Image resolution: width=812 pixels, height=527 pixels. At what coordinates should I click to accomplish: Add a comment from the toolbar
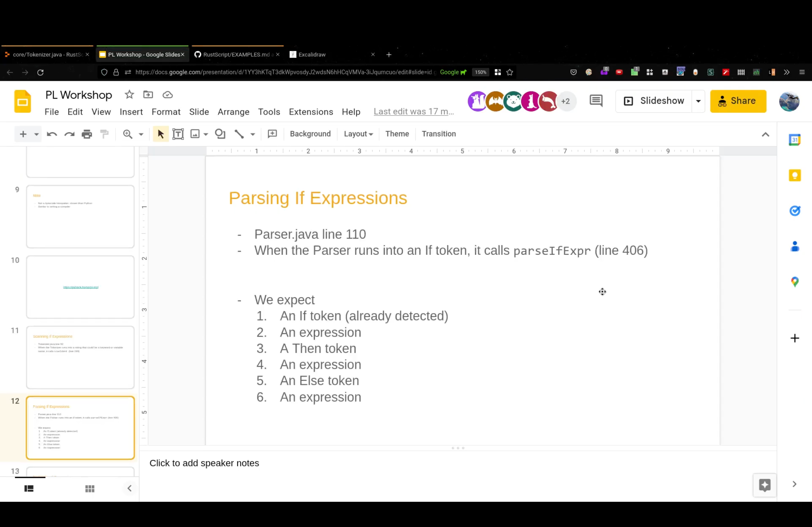(x=272, y=134)
